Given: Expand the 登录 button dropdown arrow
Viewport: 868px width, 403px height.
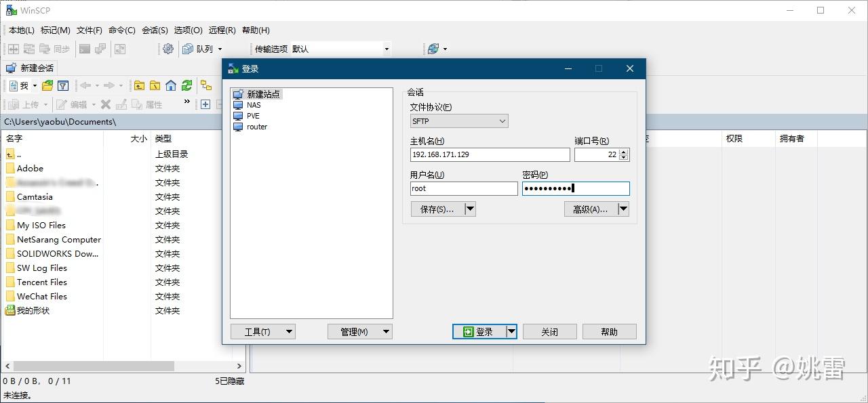Looking at the screenshot, I should pyautogui.click(x=512, y=331).
